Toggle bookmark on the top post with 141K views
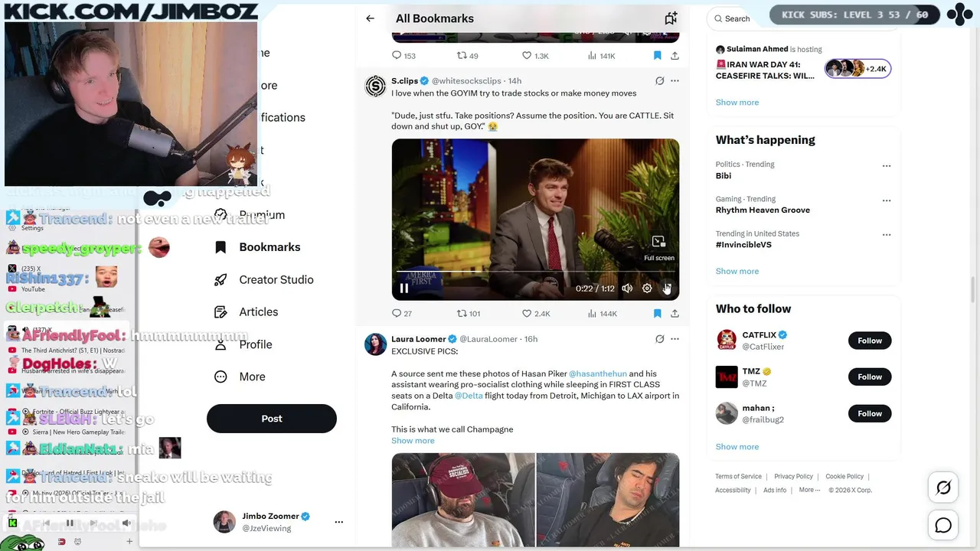Screen dimensions: 980x551 657,55
